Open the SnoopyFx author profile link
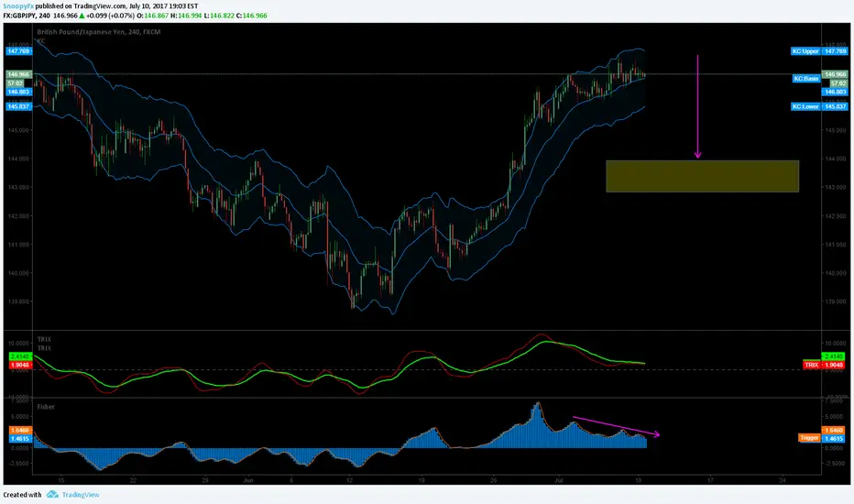This screenshot has width=854, height=504. tap(18, 6)
